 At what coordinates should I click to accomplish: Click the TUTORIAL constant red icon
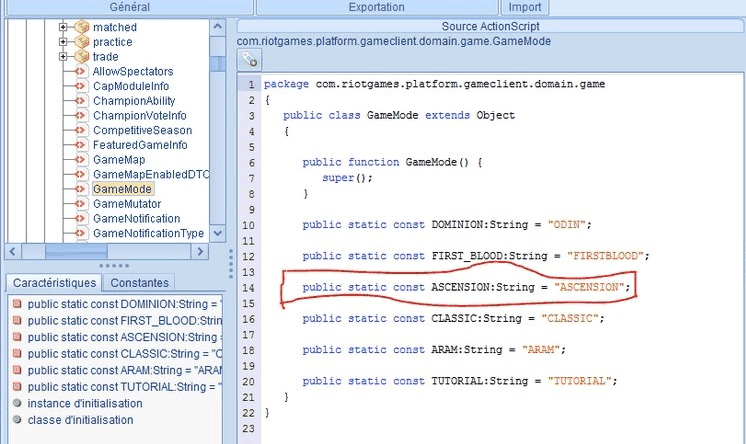point(17,386)
